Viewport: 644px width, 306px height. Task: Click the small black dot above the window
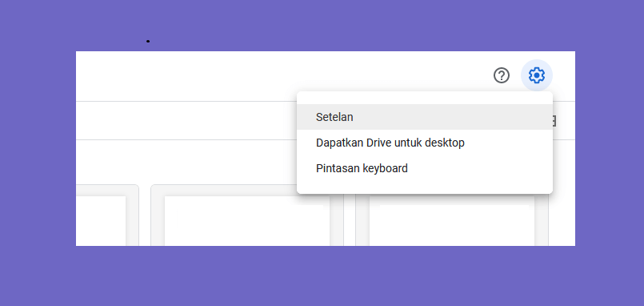click(148, 41)
